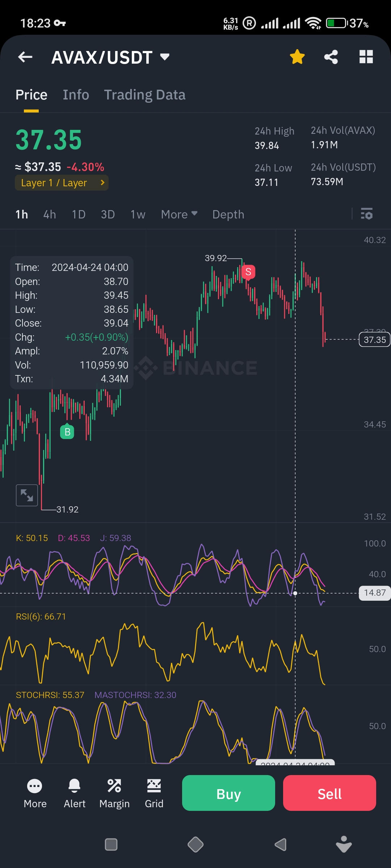Tap the red S sell marker
The width and height of the screenshot is (391, 868).
pos(248,272)
